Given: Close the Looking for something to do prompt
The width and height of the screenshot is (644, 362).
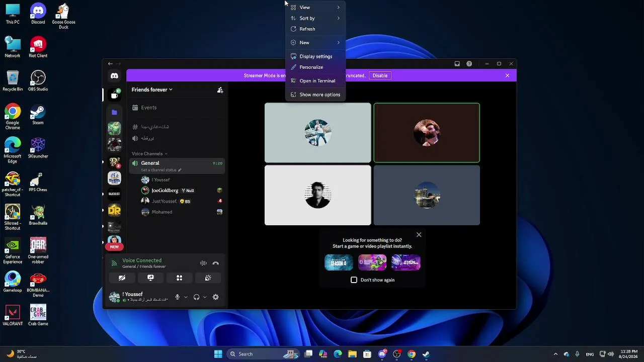Looking at the screenshot, I should (419, 235).
